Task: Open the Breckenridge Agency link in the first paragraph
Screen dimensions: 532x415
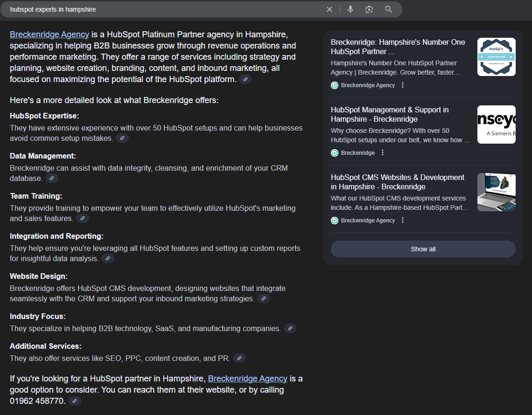Action: tap(49, 35)
